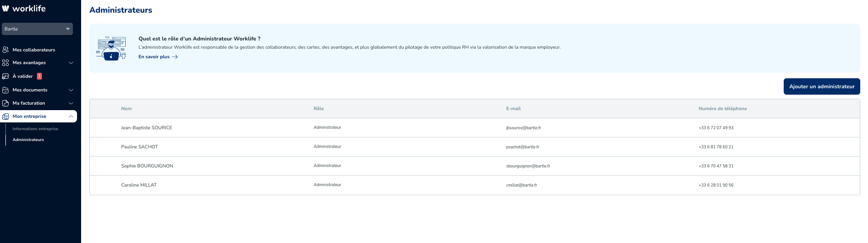Screen dimensions: 868x243
Task: Expand the Mes avantages submenu chevron
Action: point(71,63)
